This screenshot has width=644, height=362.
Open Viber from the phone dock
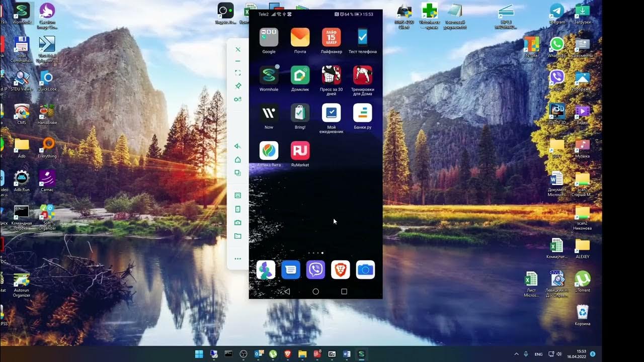315,270
